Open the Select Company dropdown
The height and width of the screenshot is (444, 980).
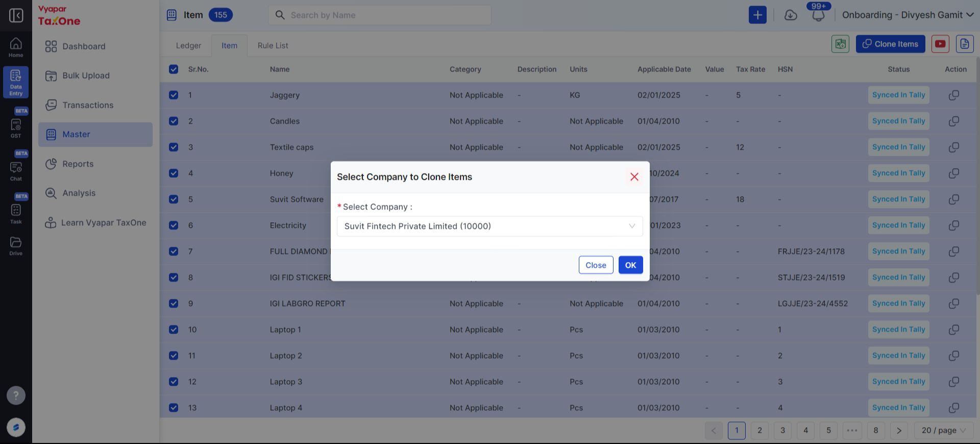489,226
